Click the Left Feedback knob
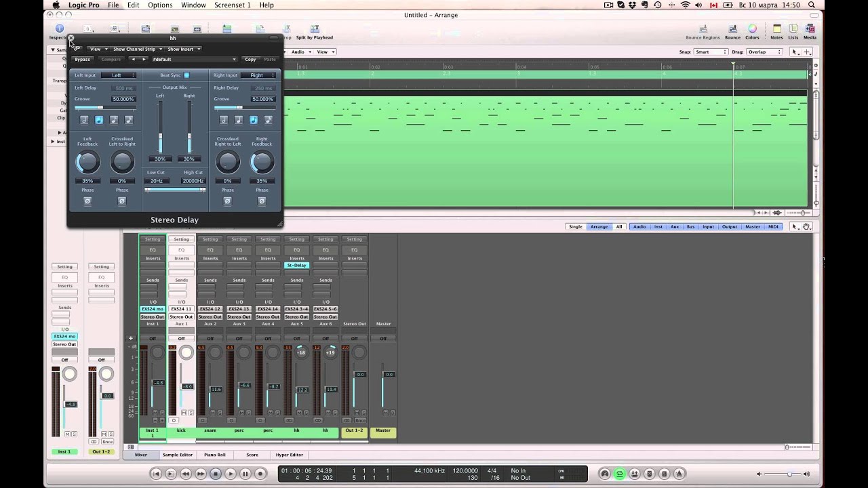 (87, 162)
